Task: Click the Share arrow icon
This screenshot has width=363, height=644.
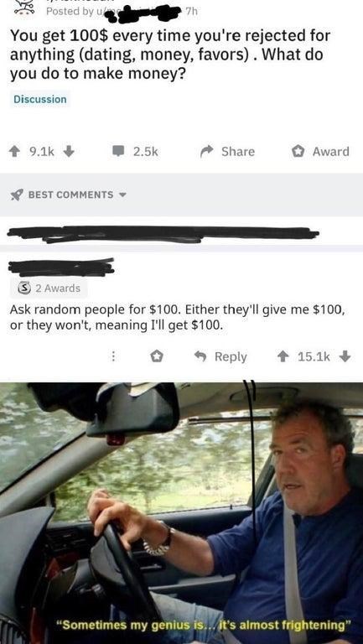Action: pyautogui.click(x=206, y=152)
